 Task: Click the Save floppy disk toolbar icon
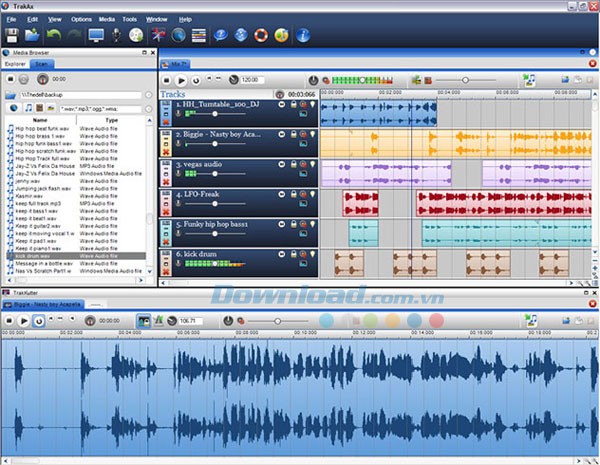click(x=13, y=36)
